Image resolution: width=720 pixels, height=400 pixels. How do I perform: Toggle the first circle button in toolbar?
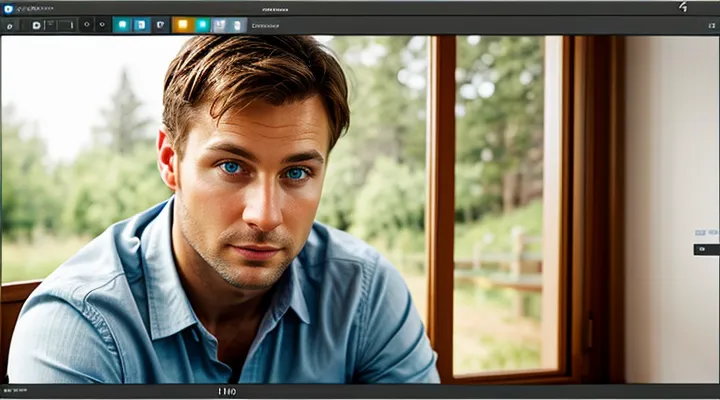pyautogui.click(x=86, y=25)
